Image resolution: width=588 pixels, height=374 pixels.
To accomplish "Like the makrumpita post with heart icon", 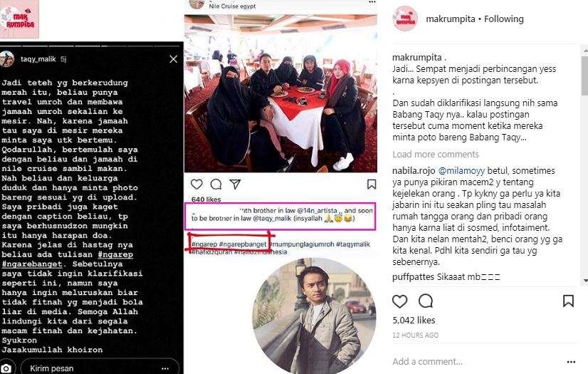I will click(400, 301).
